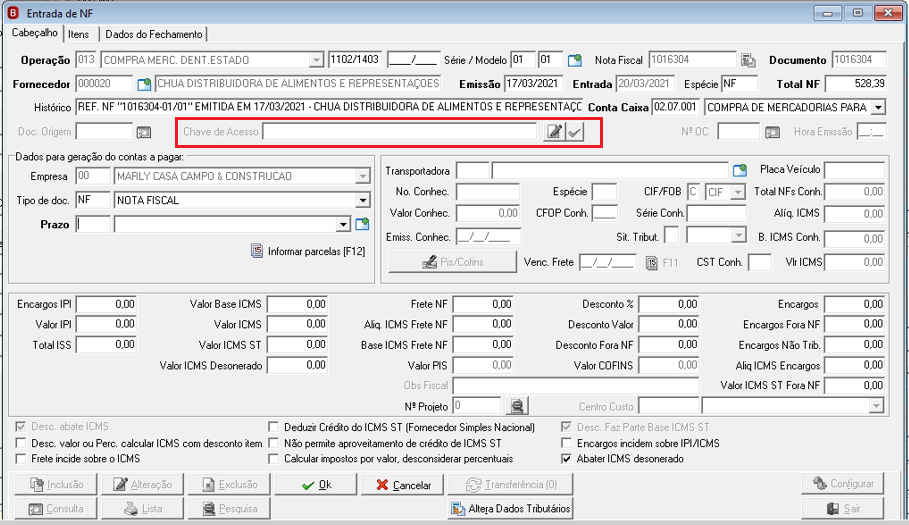Uncheck Abater ICMS desonerado
The image size is (909, 525).
(566, 459)
